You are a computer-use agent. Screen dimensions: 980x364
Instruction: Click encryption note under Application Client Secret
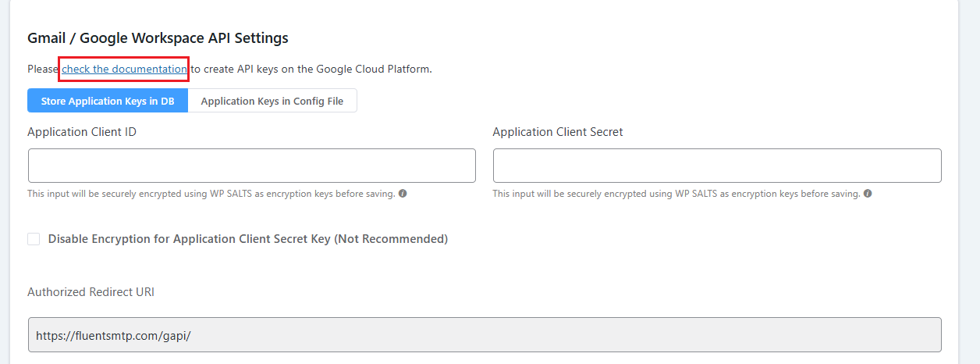coord(676,194)
